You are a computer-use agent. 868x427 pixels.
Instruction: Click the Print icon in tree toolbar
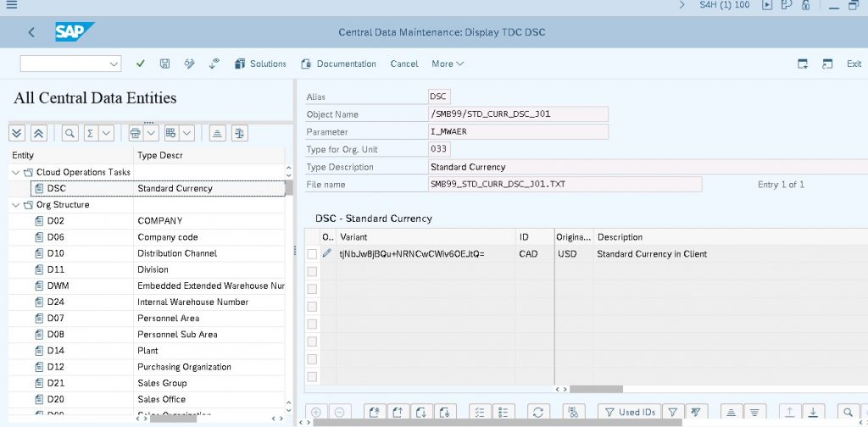coord(136,133)
